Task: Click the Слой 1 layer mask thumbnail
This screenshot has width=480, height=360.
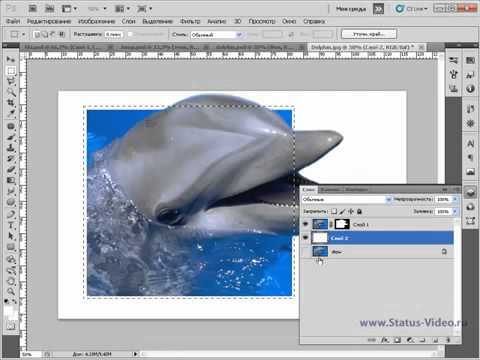Action: coord(342,224)
